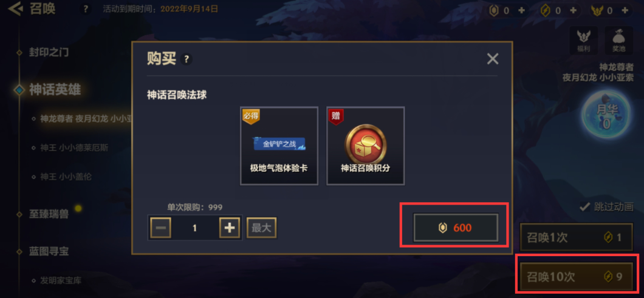The image size is (644, 298).
Task: Confirm purchase with the 600 price button
Action: tap(456, 228)
